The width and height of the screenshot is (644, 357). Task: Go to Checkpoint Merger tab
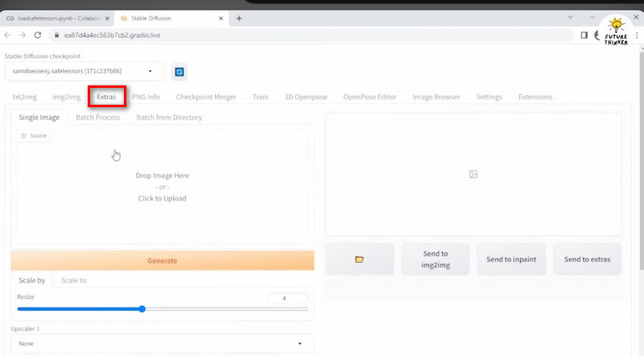[206, 97]
